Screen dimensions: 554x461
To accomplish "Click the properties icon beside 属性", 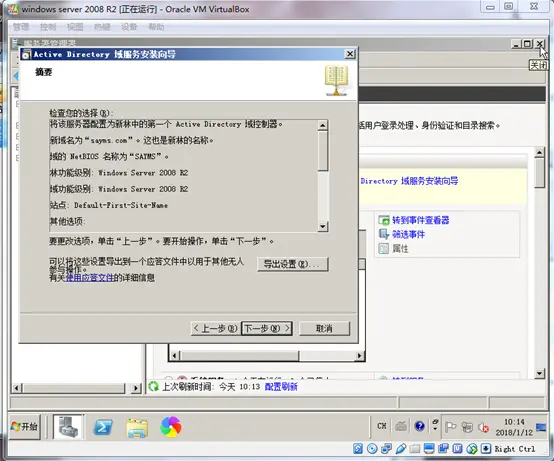I will click(384, 249).
